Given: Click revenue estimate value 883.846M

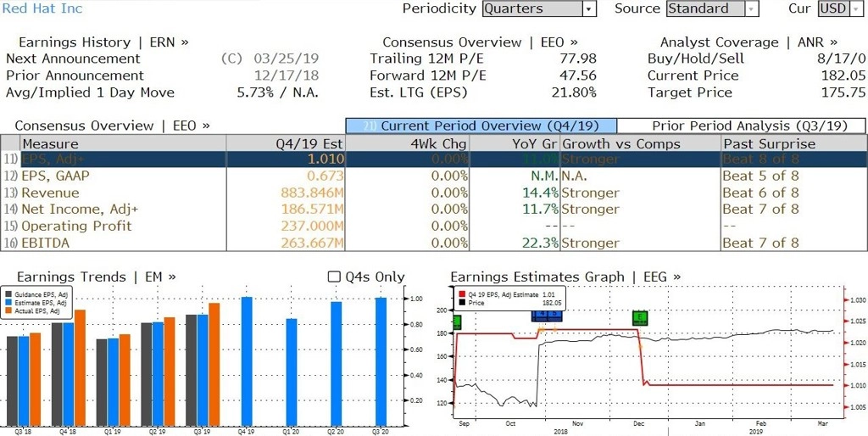Looking at the screenshot, I should point(314,193).
